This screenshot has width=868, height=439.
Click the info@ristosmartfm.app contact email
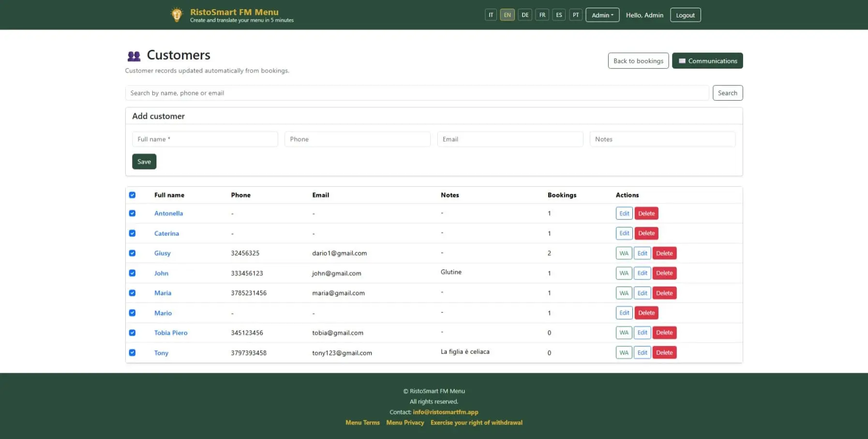point(445,412)
